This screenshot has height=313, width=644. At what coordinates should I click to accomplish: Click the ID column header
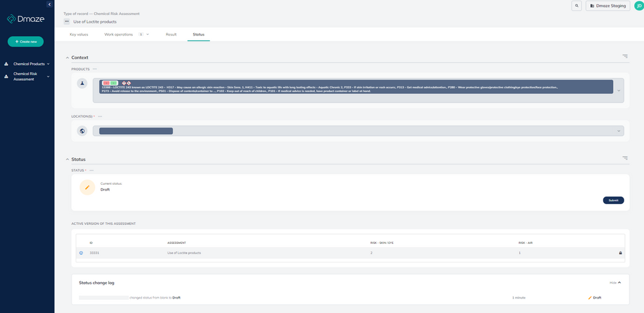coord(91,243)
